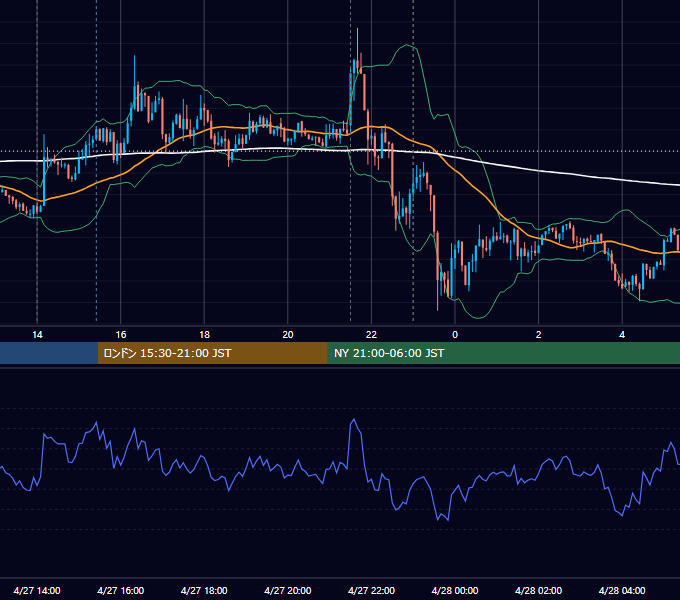Click the NY 21:00-06:00 JST session bar
This screenshot has width=680, height=600.
(x=503, y=353)
